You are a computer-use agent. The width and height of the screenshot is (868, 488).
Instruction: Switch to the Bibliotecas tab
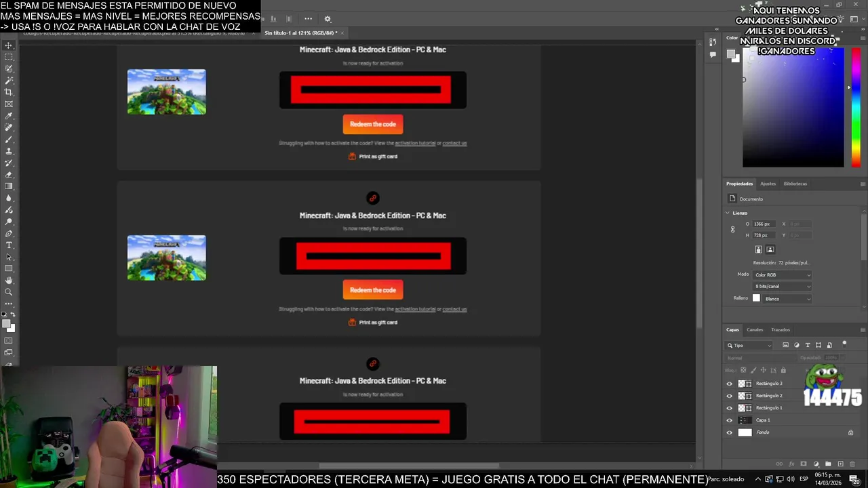[x=795, y=184]
